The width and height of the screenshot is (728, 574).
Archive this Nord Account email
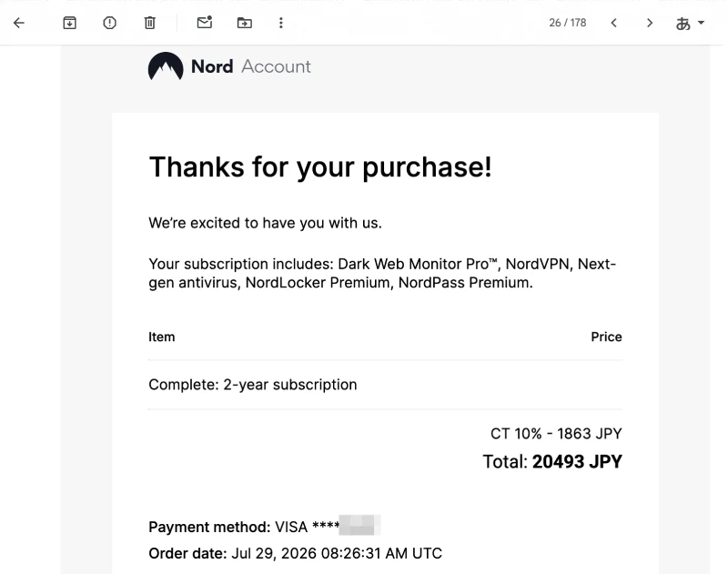(x=70, y=23)
